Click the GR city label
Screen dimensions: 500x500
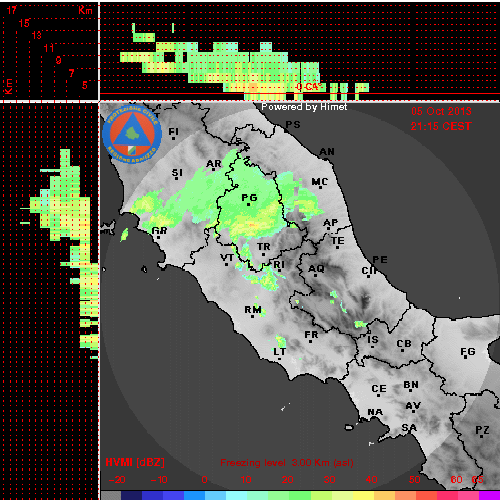tap(159, 230)
